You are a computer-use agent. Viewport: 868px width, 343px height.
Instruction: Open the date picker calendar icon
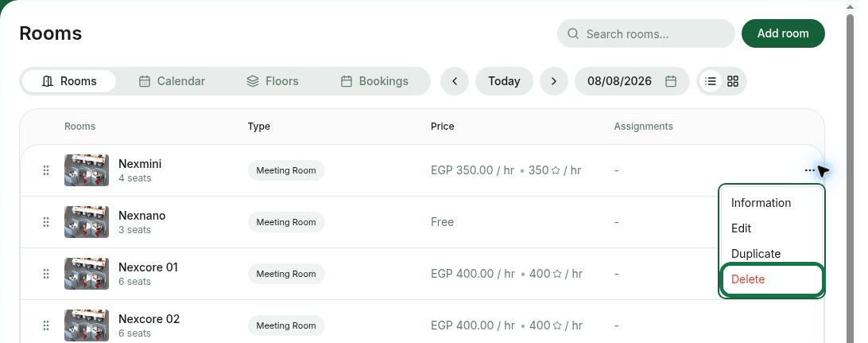(671, 81)
